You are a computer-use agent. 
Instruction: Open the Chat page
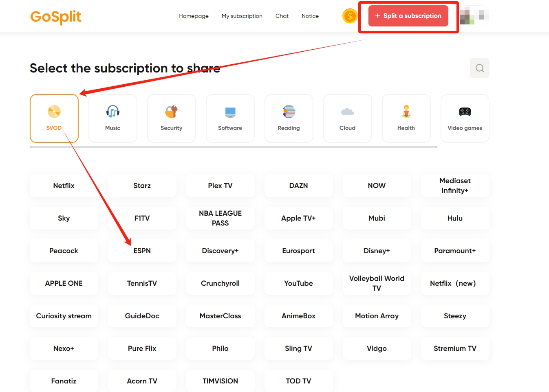(282, 16)
